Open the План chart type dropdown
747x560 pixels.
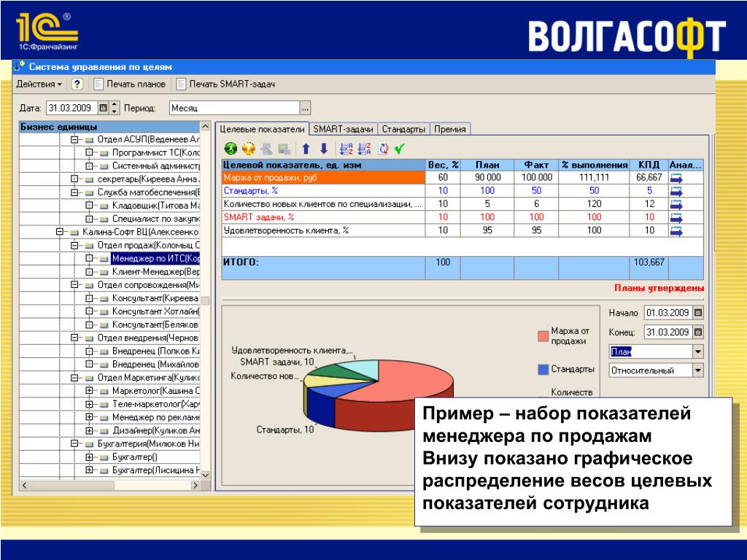point(698,352)
